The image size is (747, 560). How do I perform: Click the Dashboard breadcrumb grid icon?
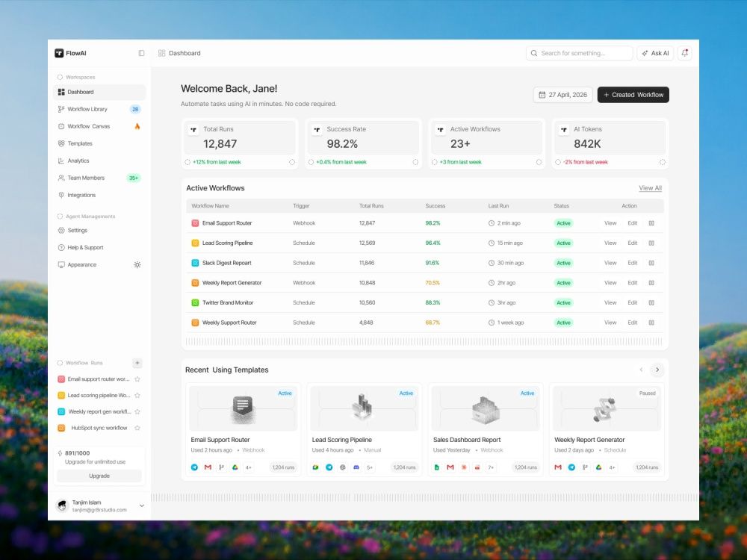(x=162, y=53)
